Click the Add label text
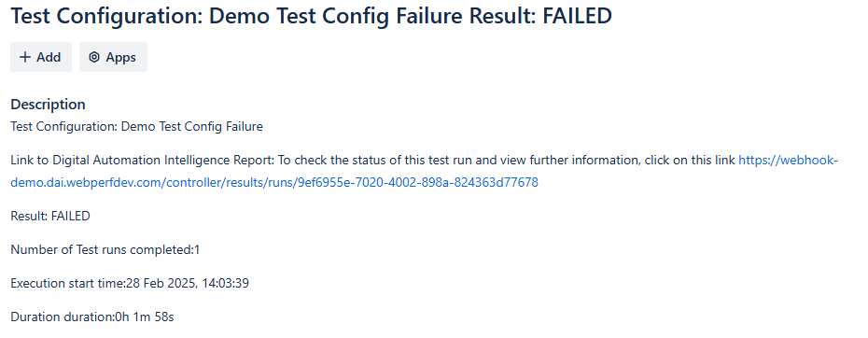The width and height of the screenshot is (868, 338). 49,57
